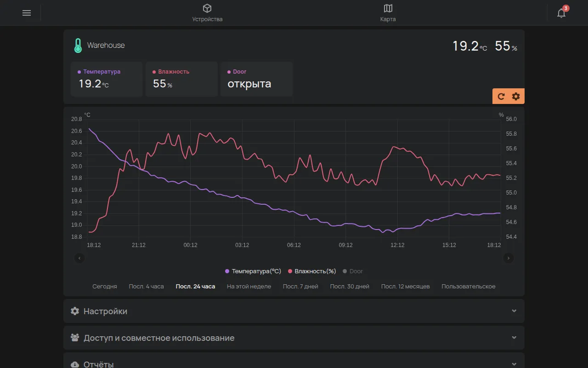This screenshot has height=368, width=588.
Task: Choose Пользовательское custom range
Action: pos(469,286)
